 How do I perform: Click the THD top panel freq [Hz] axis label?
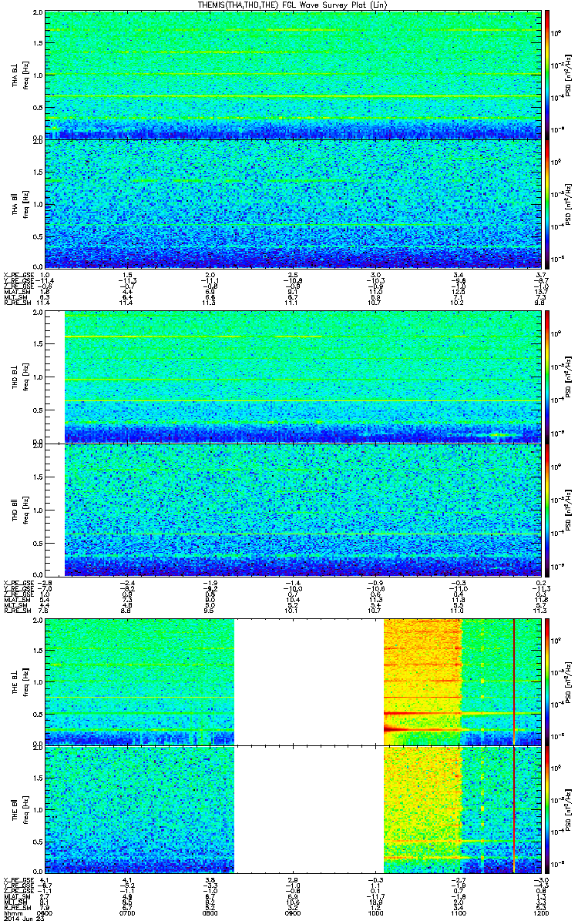25,377
